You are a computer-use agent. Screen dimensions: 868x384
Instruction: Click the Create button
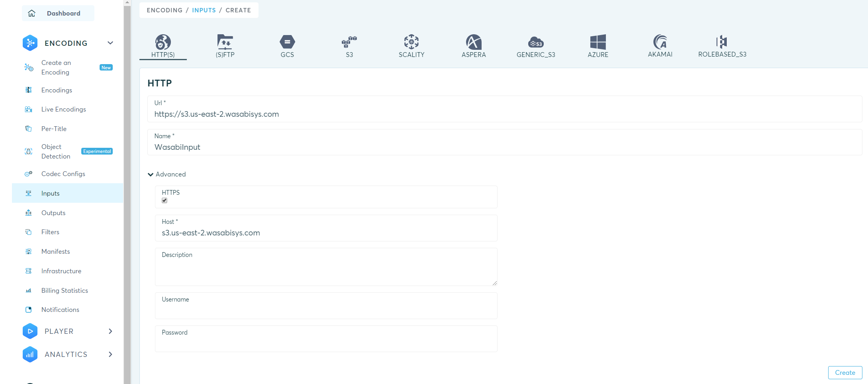845,372
